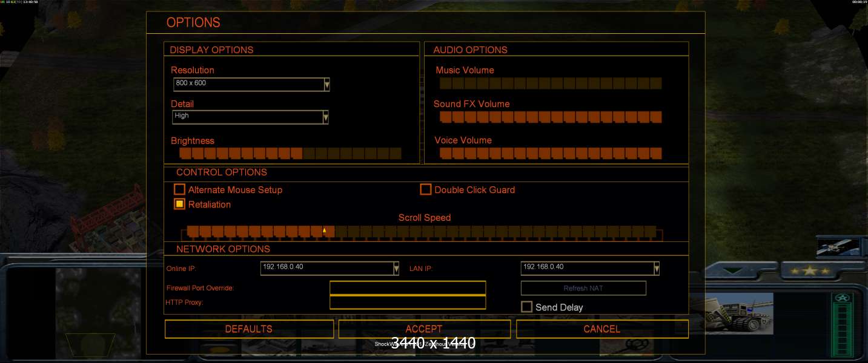This screenshot has height=363, width=868.
Task: Disable the Retaliation checkbox
Action: [x=179, y=204]
